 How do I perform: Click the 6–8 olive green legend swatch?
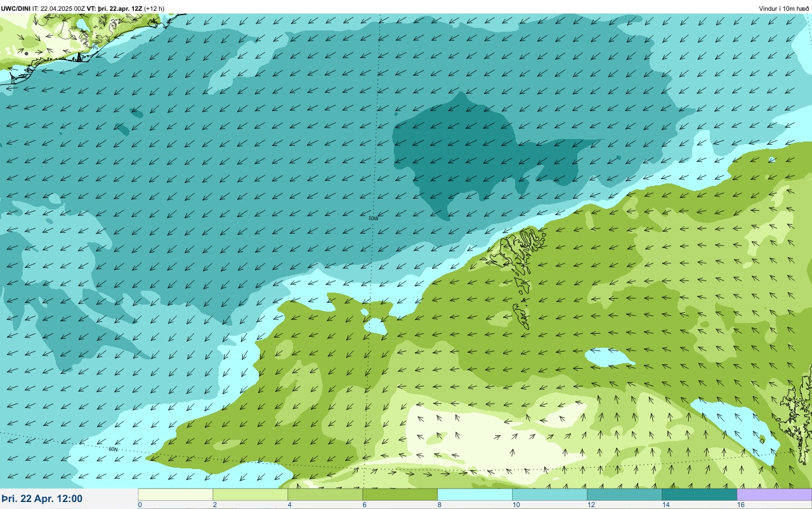400,494
